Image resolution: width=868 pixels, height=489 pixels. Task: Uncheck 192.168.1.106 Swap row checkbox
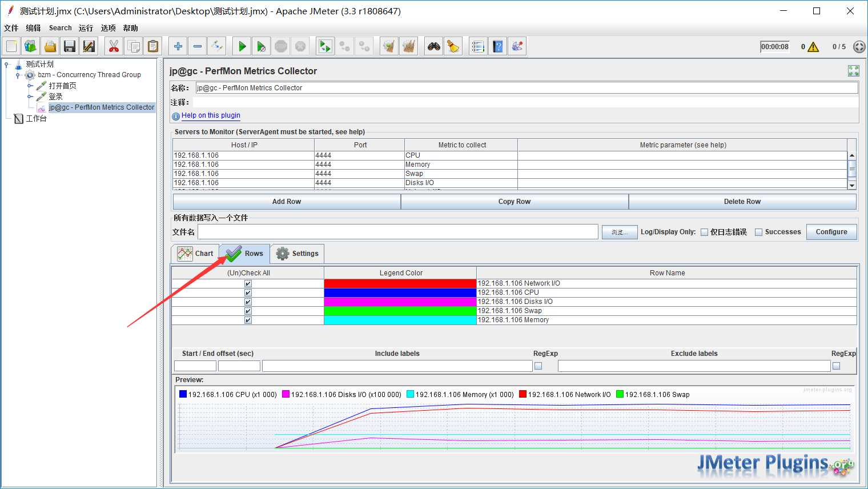[248, 311]
